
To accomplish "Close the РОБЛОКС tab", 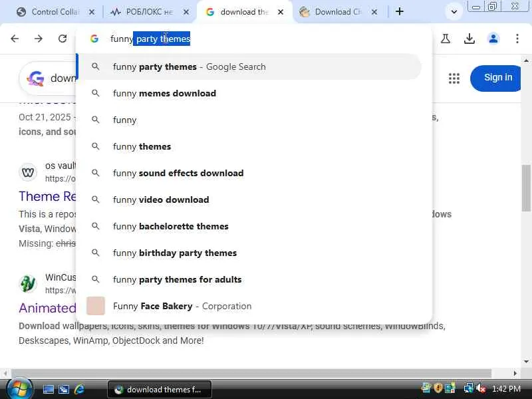I will coord(186,12).
